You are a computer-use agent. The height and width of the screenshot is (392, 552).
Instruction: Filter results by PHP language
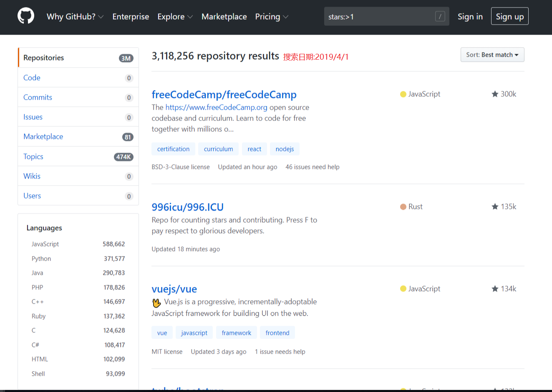(78, 287)
